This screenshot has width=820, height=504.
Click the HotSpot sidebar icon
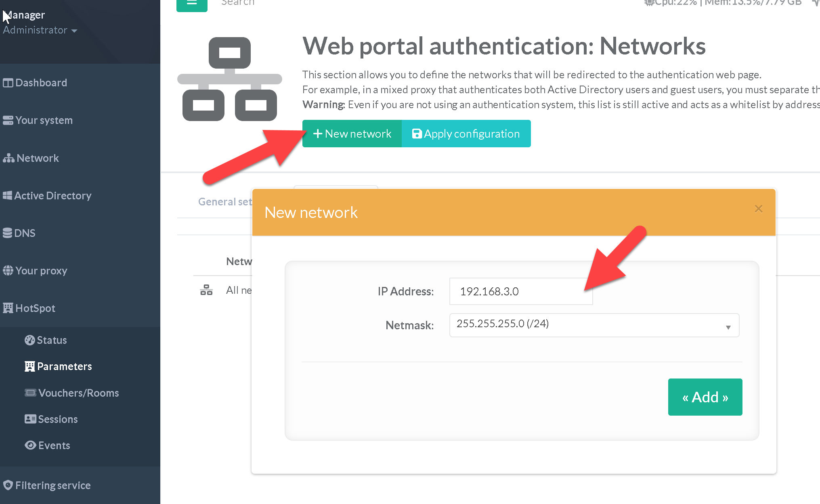tap(8, 308)
